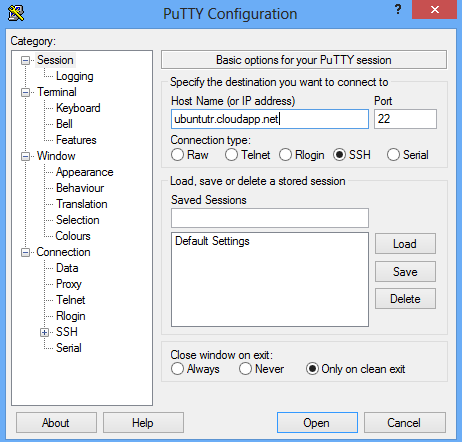Select Default Settings in saved sessions list
This screenshot has height=442, width=462.
212,241
